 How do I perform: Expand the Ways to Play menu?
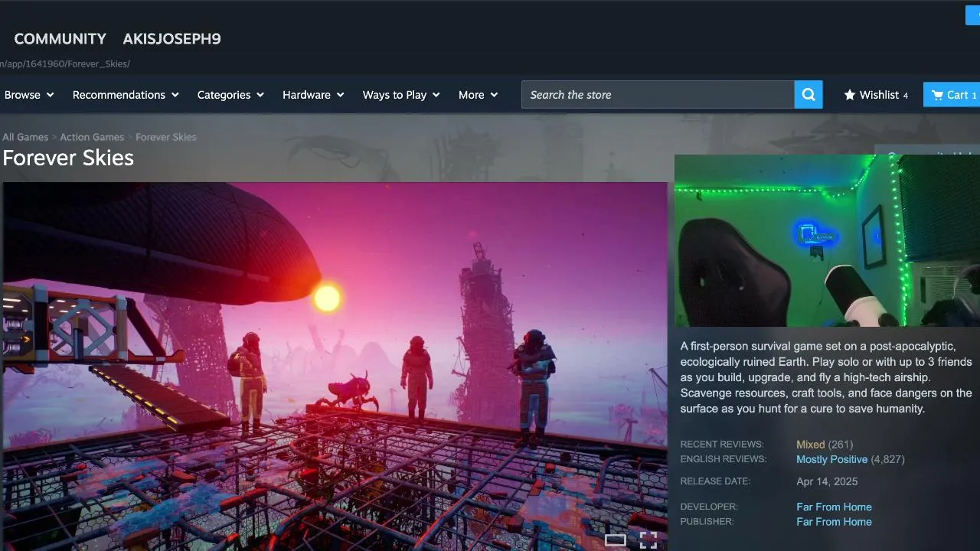[401, 95]
